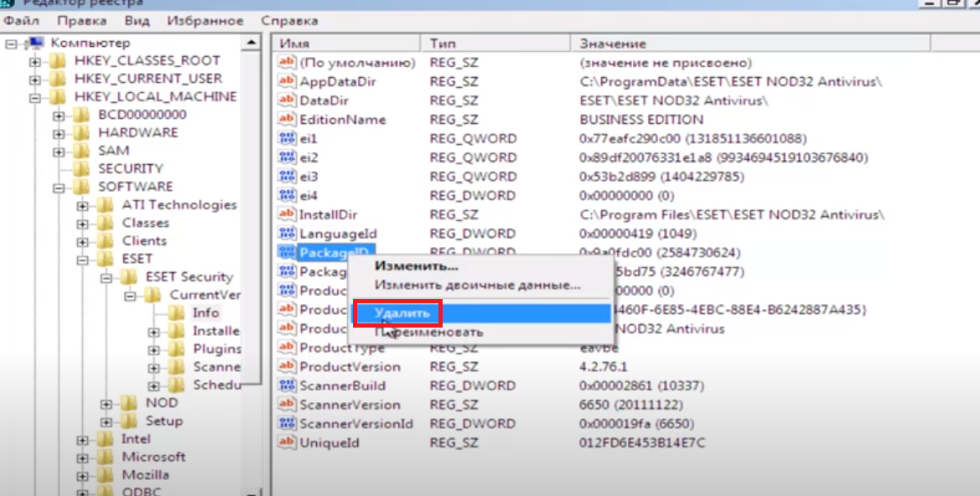Click the string icon for InstallDir

click(287, 214)
